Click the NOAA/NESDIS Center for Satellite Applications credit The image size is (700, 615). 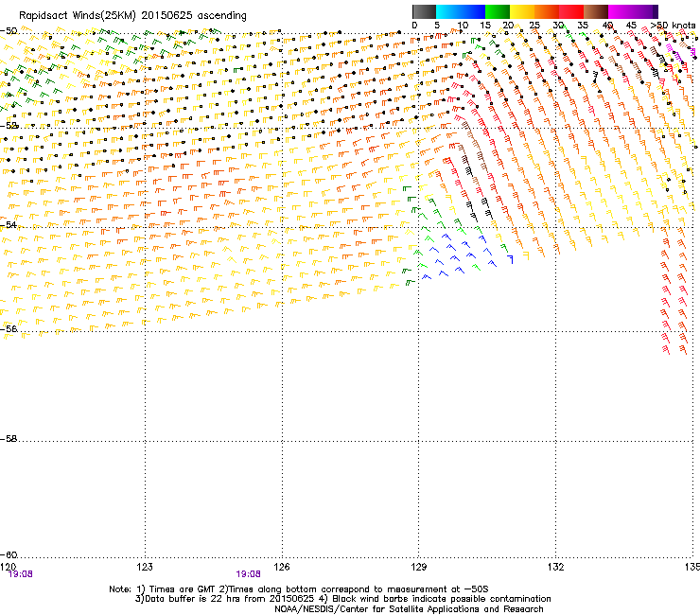409,609
